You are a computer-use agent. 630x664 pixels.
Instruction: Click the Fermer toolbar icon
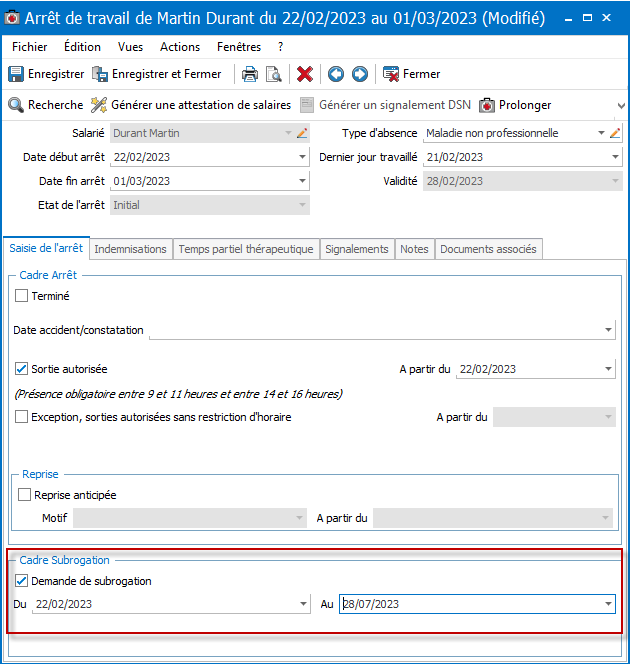coord(391,74)
